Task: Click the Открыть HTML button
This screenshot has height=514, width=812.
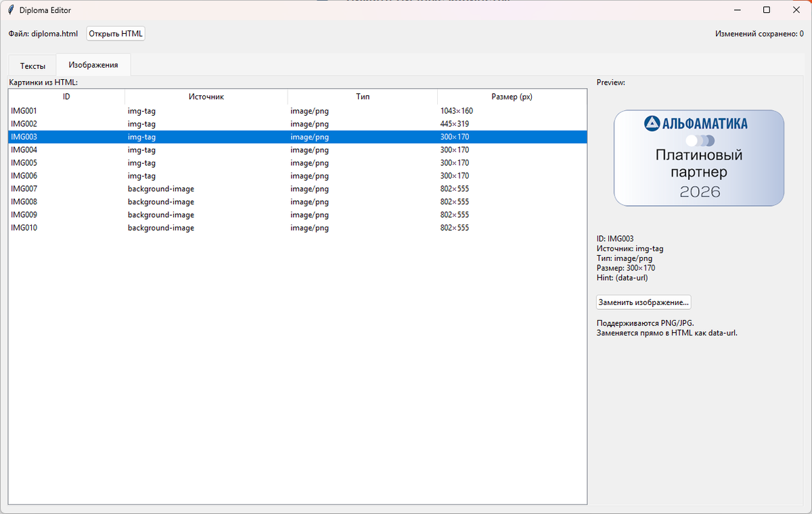Action: 116,33
